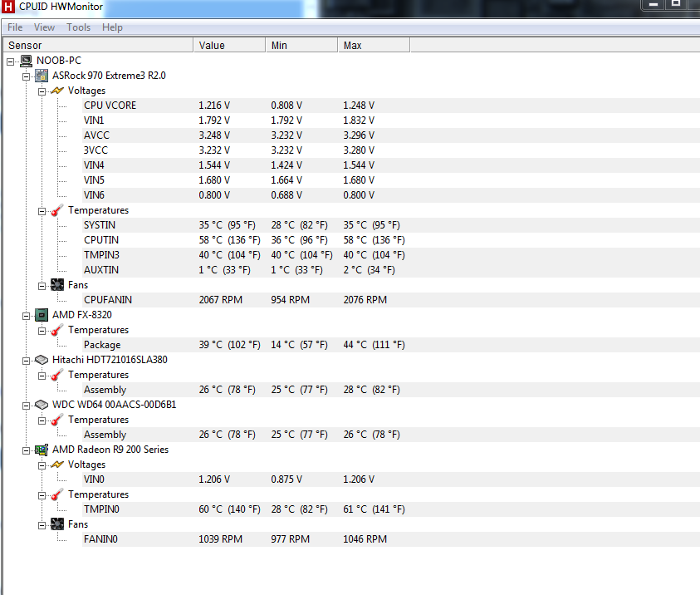Click the thermometer icon under Hitachi drive
The height and width of the screenshot is (595, 700).
pyautogui.click(x=57, y=375)
